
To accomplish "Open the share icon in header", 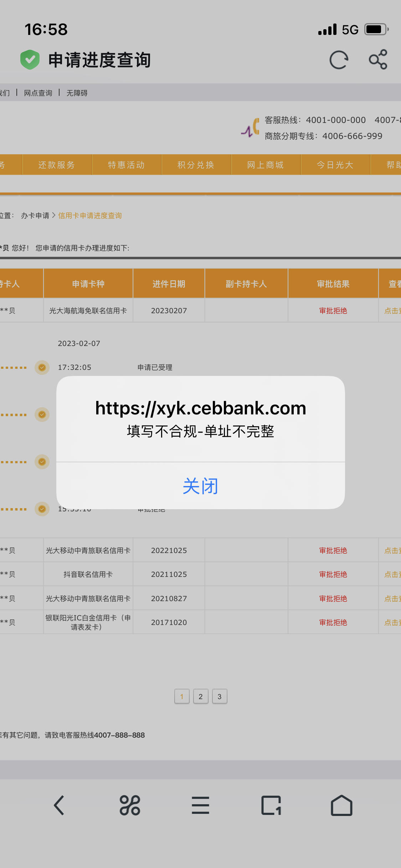I will click(x=378, y=59).
